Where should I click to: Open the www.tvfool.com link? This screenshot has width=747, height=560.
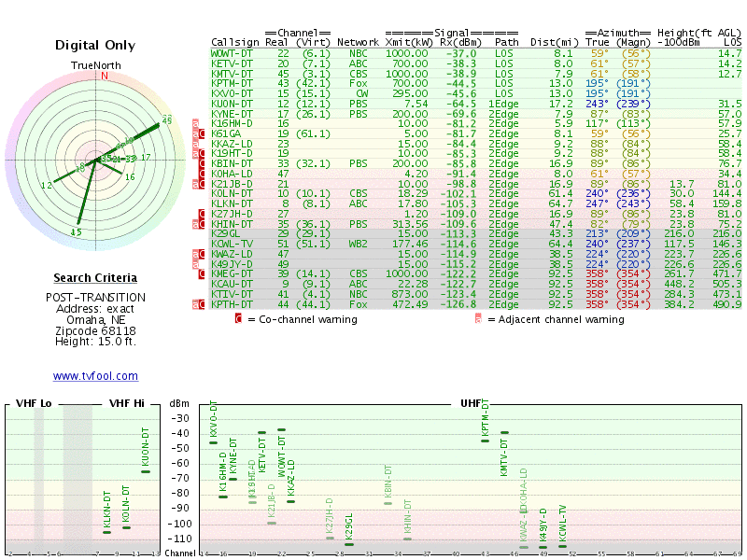(x=95, y=376)
